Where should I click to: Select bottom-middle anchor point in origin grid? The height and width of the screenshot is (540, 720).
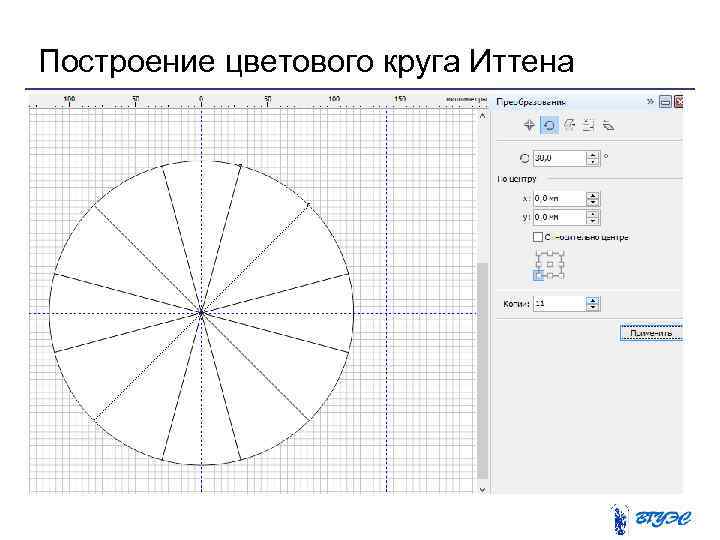point(550,276)
